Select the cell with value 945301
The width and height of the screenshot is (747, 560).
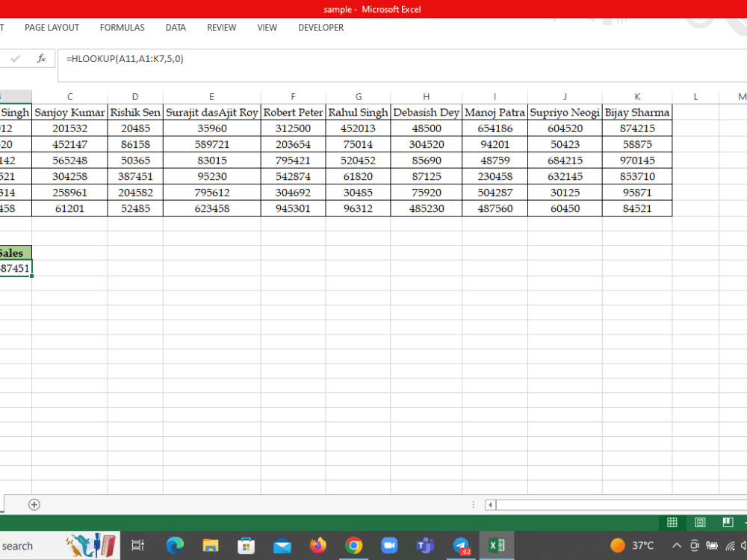coord(293,208)
